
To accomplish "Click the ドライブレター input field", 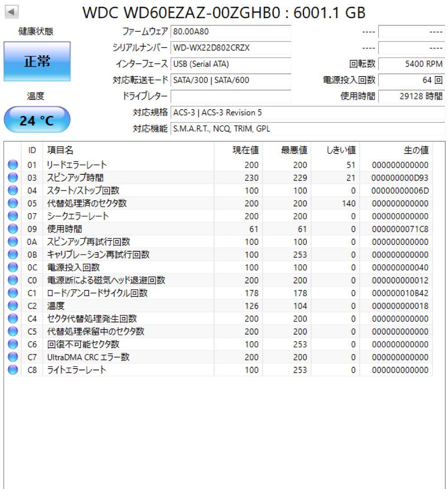I will click(231, 96).
